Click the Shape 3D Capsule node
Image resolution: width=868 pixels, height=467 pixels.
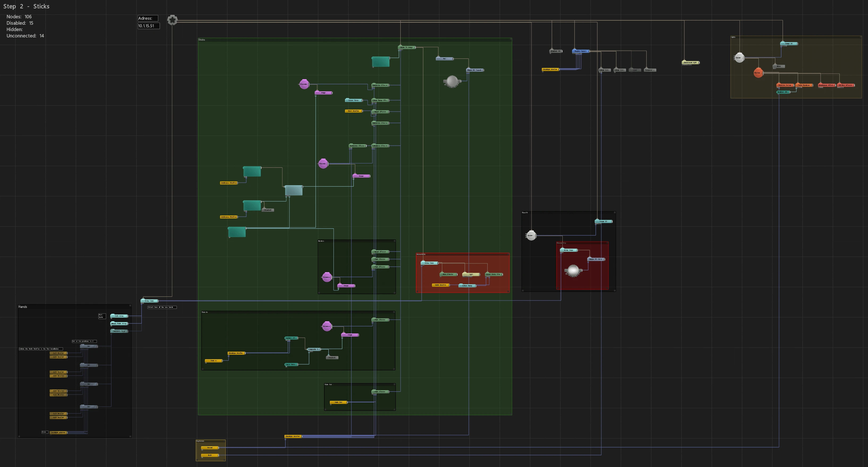[x=475, y=70]
